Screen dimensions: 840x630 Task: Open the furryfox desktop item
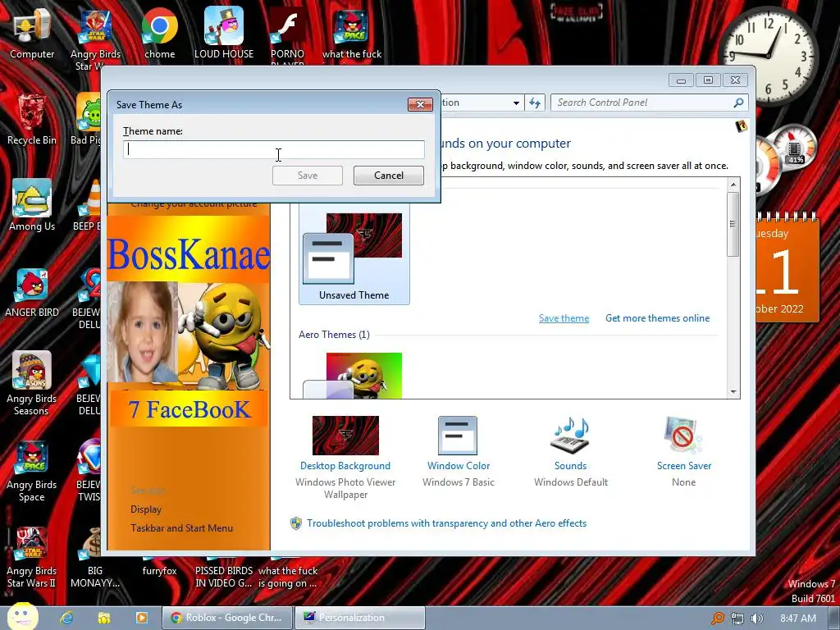[x=159, y=571]
